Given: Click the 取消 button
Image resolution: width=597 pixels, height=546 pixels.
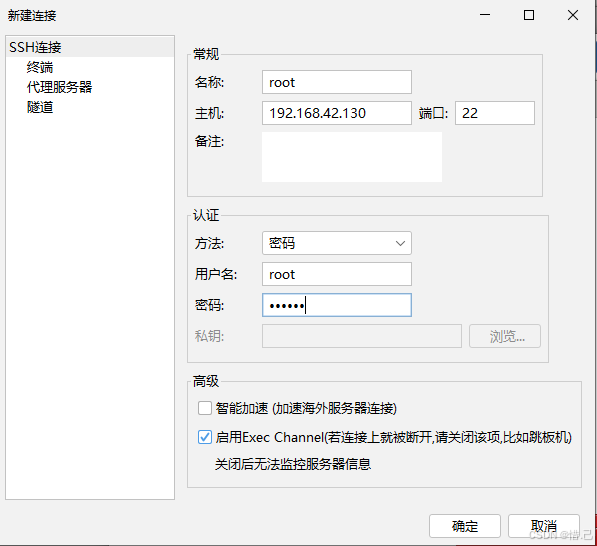Looking at the screenshot, I should point(543,526).
